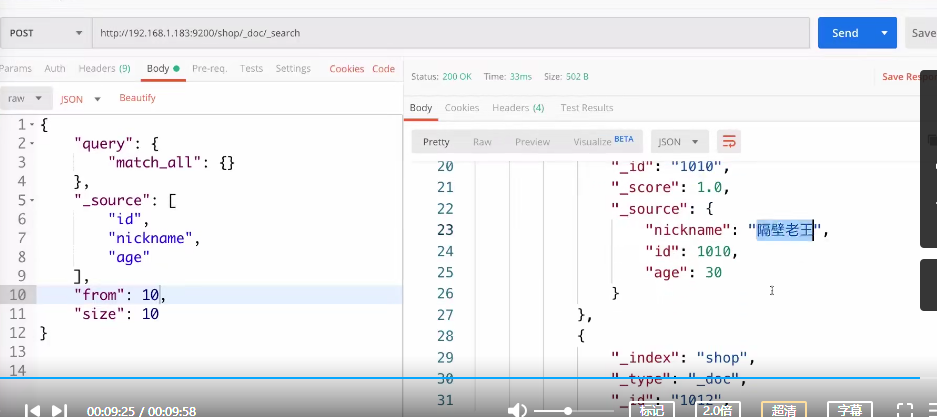Screen dimensions: 937x417
Task: Open the response JSON format dropdown
Action: pyautogui.click(x=679, y=142)
